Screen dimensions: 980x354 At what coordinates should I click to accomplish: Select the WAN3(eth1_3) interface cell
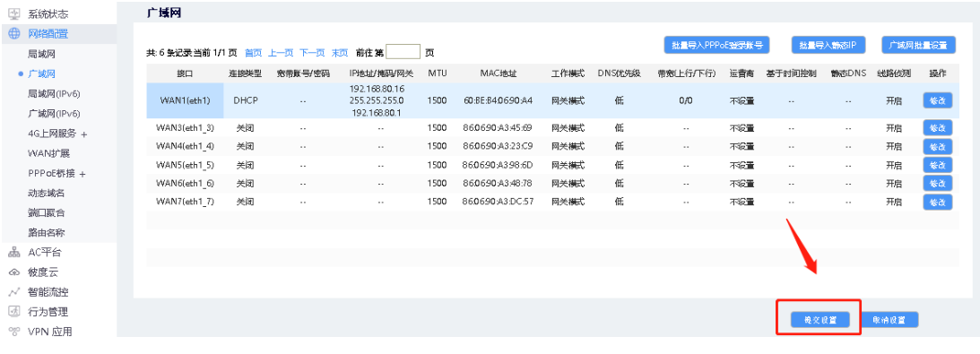185,128
